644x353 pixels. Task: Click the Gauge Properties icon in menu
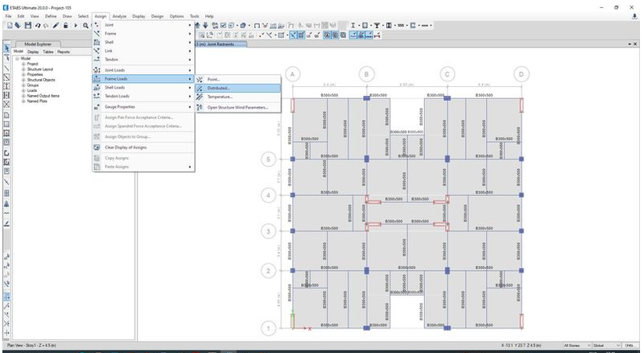[x=97, y=107]
